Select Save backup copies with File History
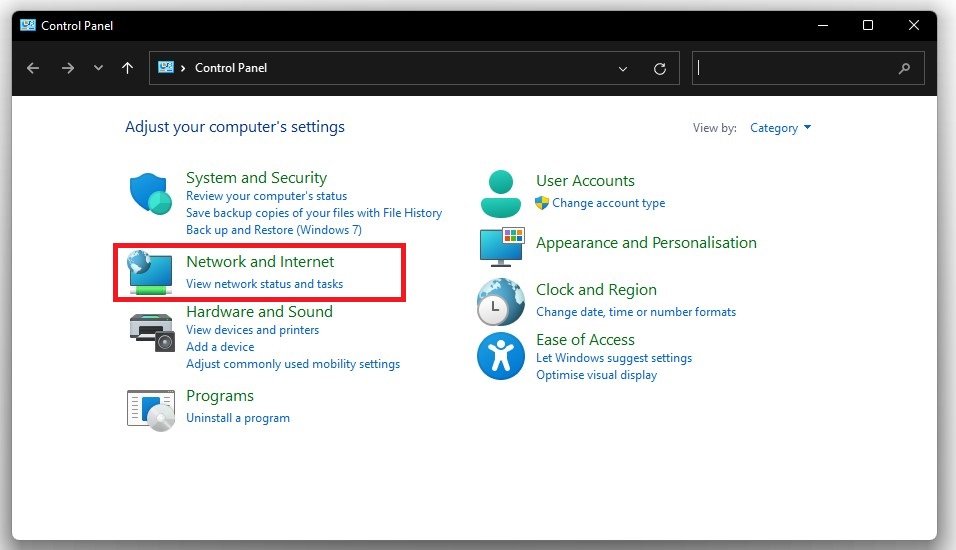The image size is (956, 550). tap(314, 213)
